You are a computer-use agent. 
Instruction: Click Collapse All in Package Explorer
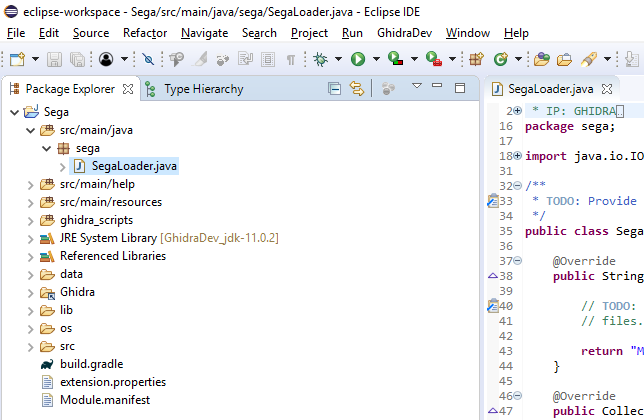pos(334,89)
